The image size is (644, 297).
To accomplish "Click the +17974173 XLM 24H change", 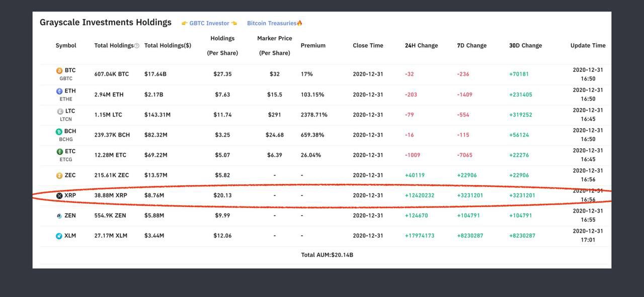I will click(420, 235).
